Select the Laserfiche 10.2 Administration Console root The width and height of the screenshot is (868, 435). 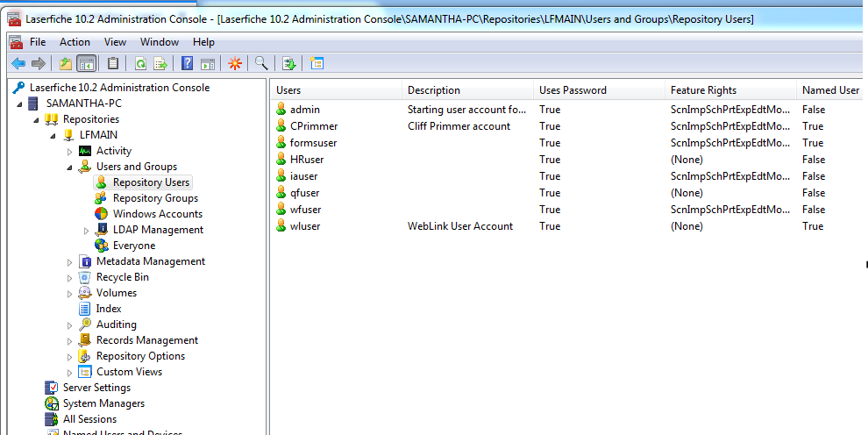pos(119,88)
